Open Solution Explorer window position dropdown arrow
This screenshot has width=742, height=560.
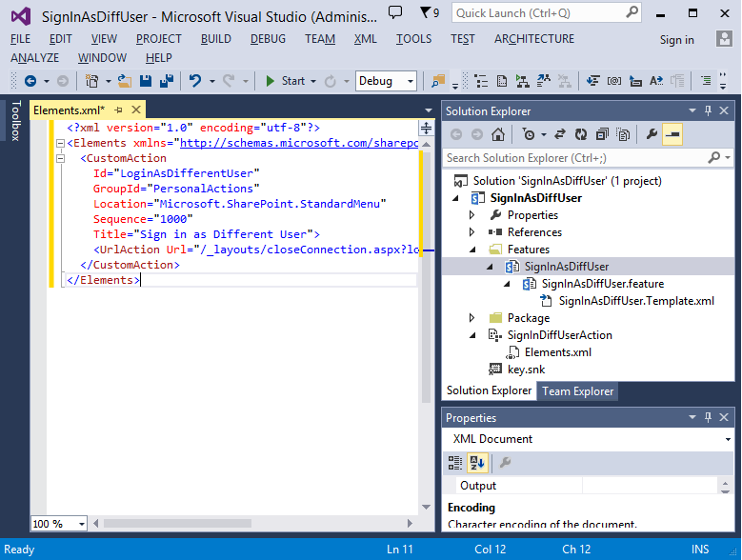pos(692,110)
